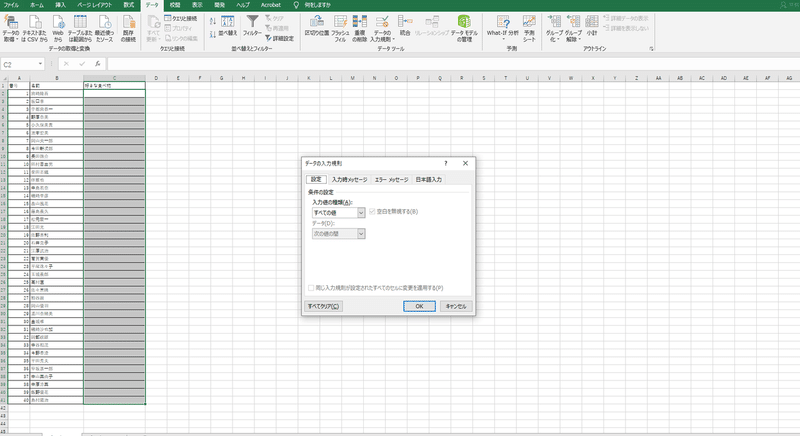Screen dimensions: 800x436
Task: Open the ホーム ribbon tab
Action: [37, 5]
